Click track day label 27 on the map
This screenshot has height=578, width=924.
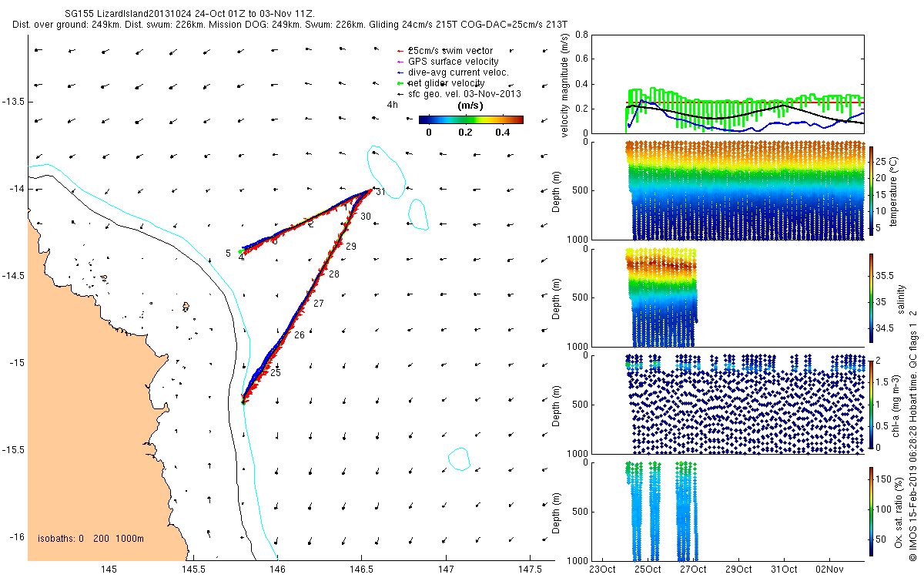tap(319, 304)
